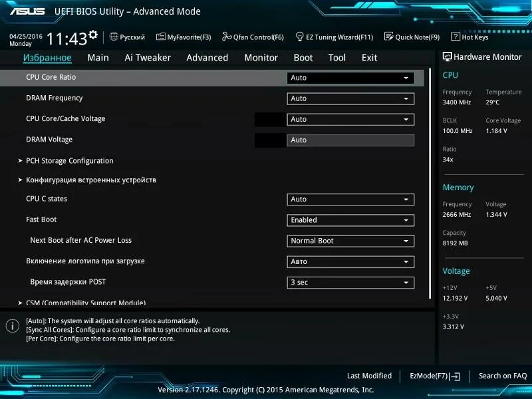This screenshot has height=399, width=532.
Task: Open MyFavorite(F3) list icon
Action: (160, 37)
